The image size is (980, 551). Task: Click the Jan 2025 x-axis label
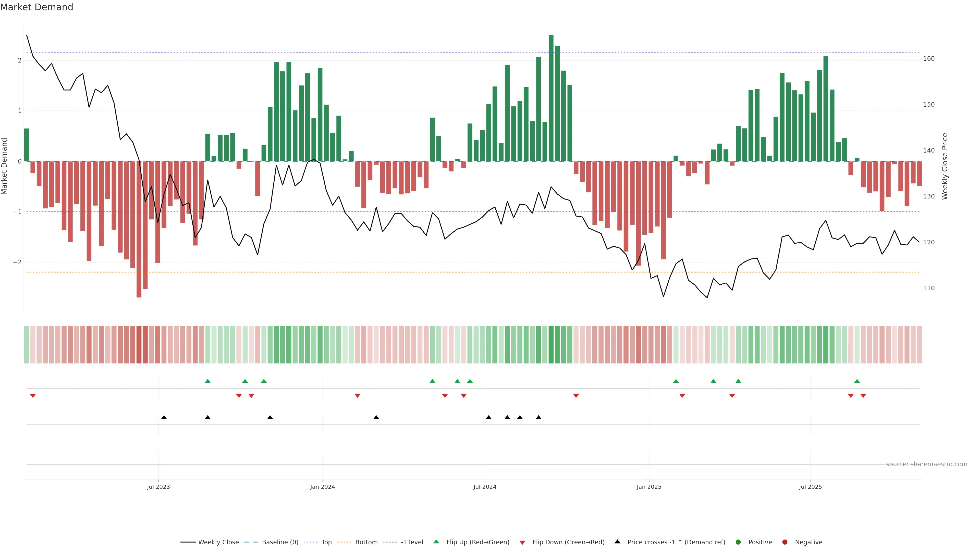[x=649, y=487]
